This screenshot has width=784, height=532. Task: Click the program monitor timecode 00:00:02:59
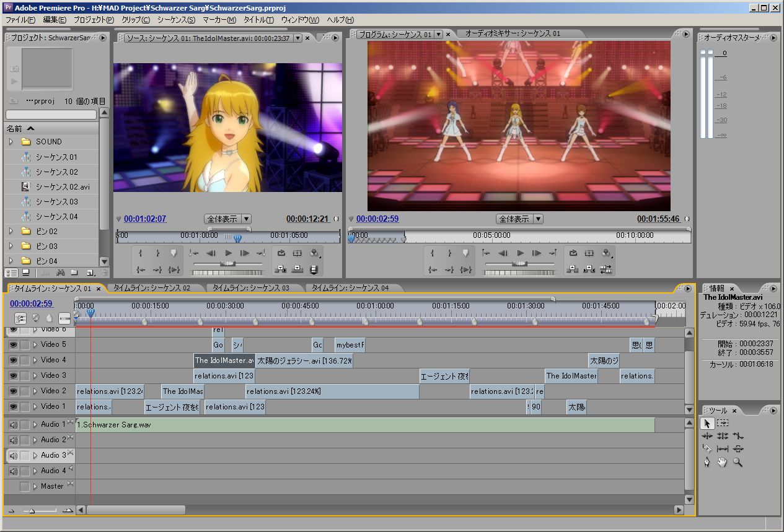point(377,219)
